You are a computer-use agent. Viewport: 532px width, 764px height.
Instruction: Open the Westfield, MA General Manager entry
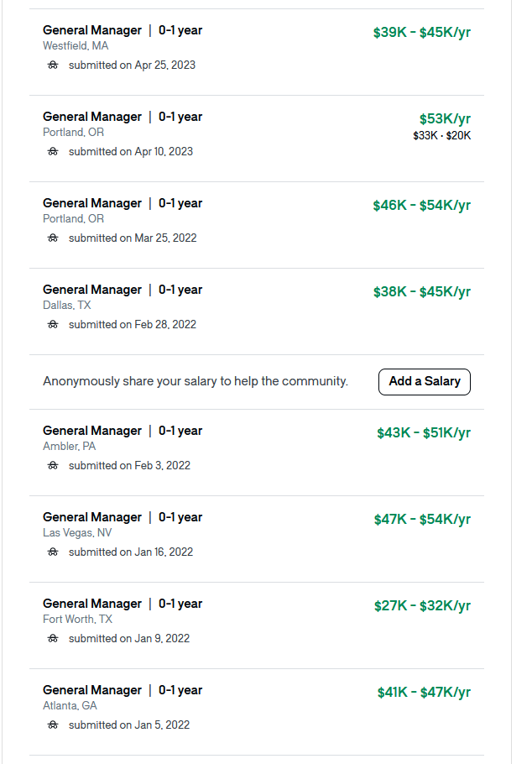point(92,30)
